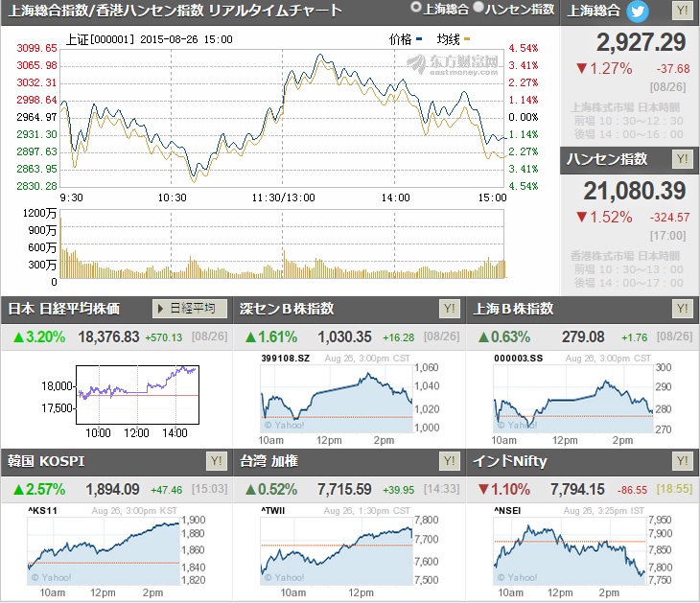Click the Hang Seng value 21,080.39
This screenshot has width=700, height=603.
[x=635, y=191]
